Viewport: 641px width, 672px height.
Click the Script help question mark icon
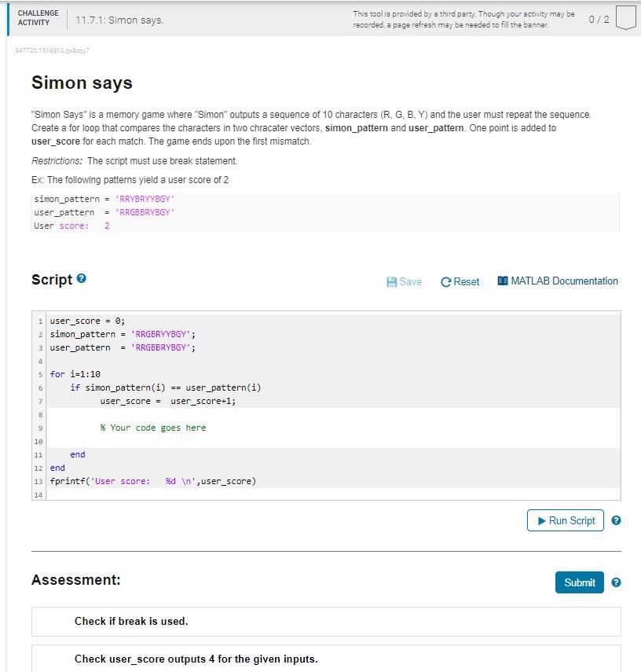coord(82,280)
